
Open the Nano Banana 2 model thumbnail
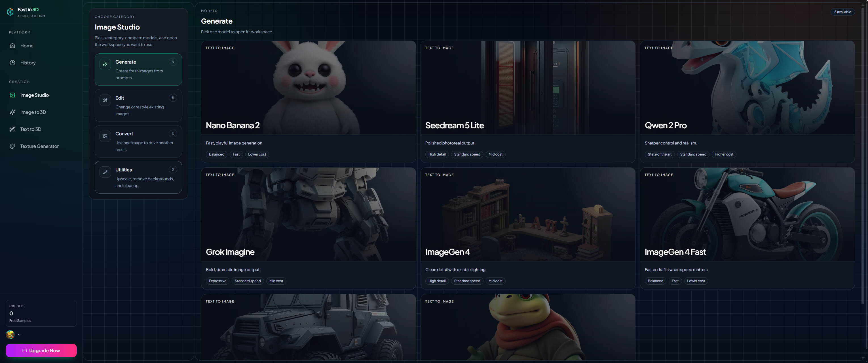308,88
